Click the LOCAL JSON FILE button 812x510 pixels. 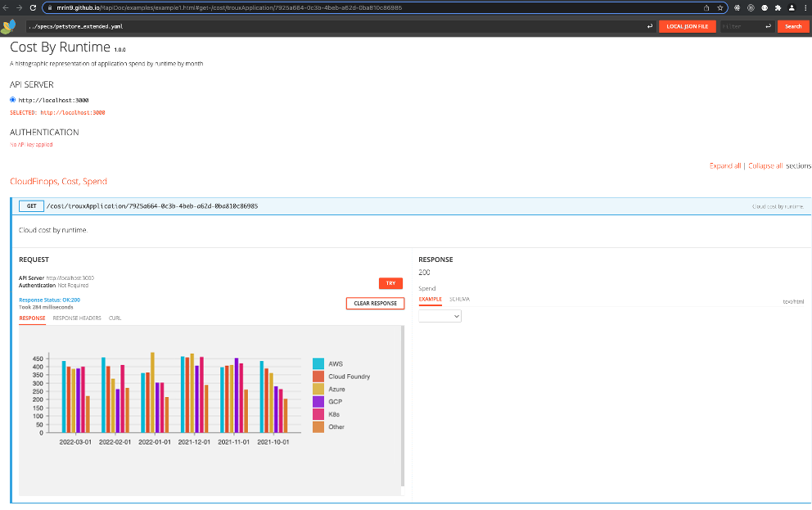click(687, 25)
